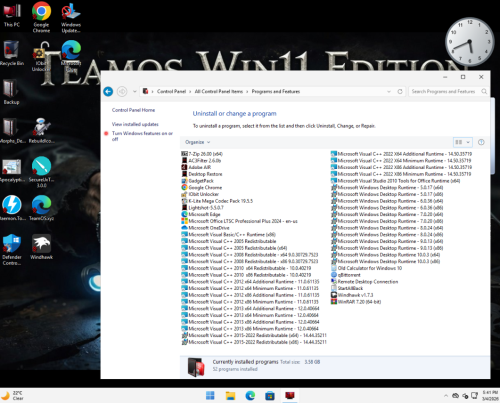The image size is (500, 403).
Task: Open the help question mark icon
Action: (x=481, y=142)
